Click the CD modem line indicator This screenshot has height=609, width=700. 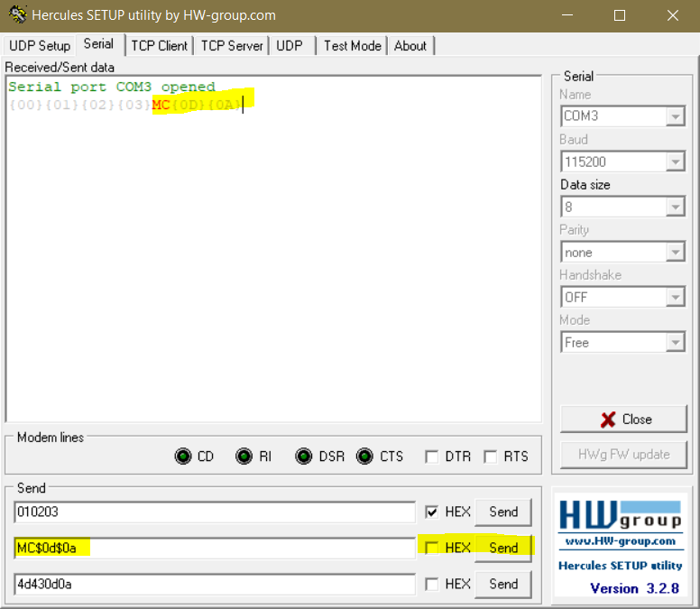coord(183,457)
